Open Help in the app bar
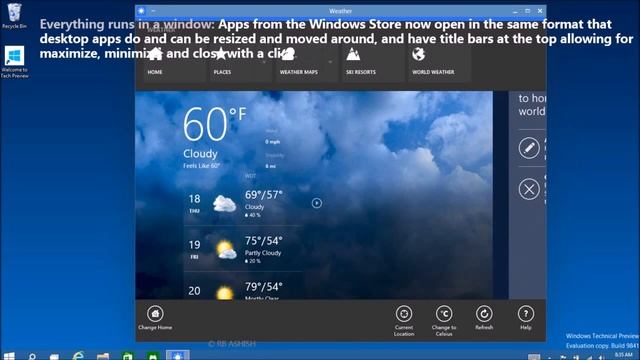640x360 pixels. coord(526,318)
